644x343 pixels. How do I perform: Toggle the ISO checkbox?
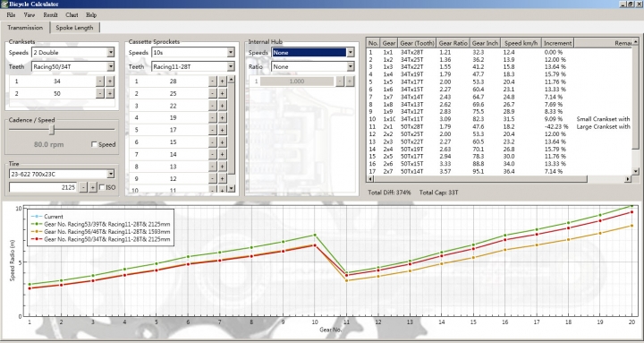[102, 187]
